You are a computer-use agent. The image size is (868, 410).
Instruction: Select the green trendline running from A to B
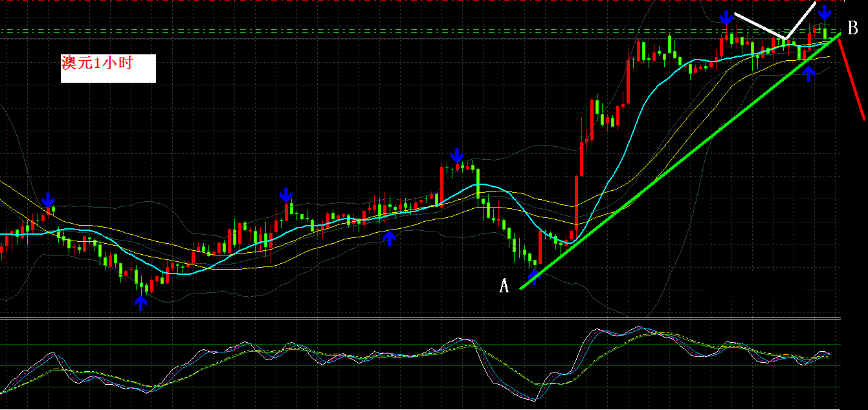click(680, 161)
